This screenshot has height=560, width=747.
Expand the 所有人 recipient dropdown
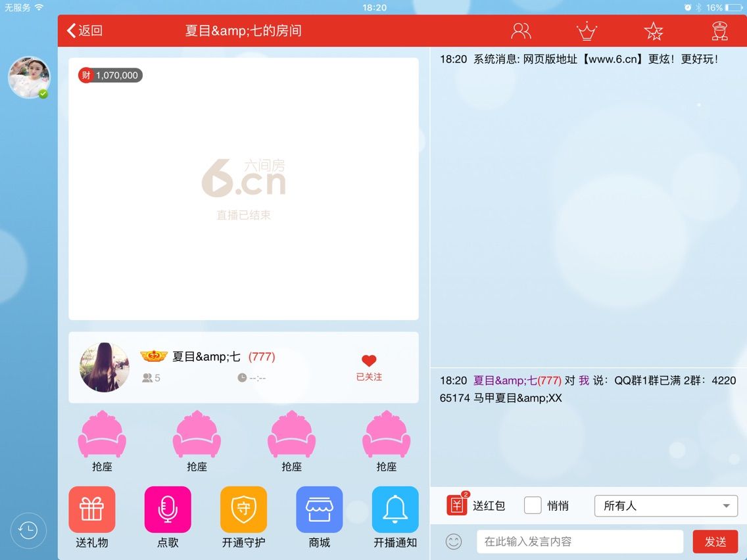coord(666,505)
